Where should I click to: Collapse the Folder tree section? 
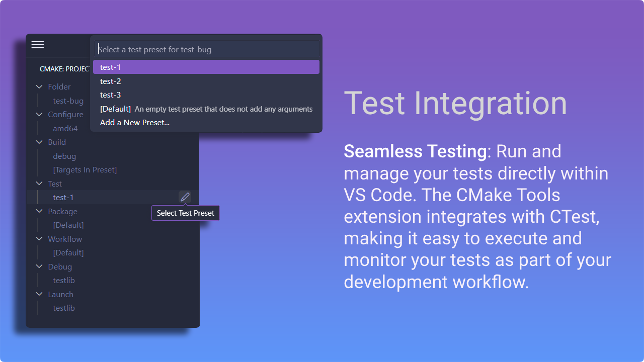pyautogui.click(x=40, y=87)
